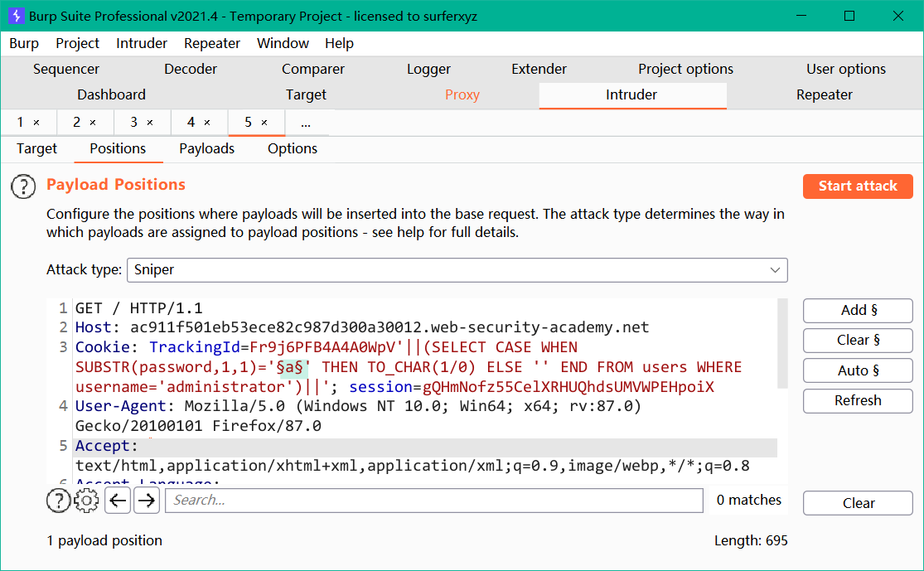924x571 pixels.
Task: Switch to the Logger tab
Action: (428, 69)
